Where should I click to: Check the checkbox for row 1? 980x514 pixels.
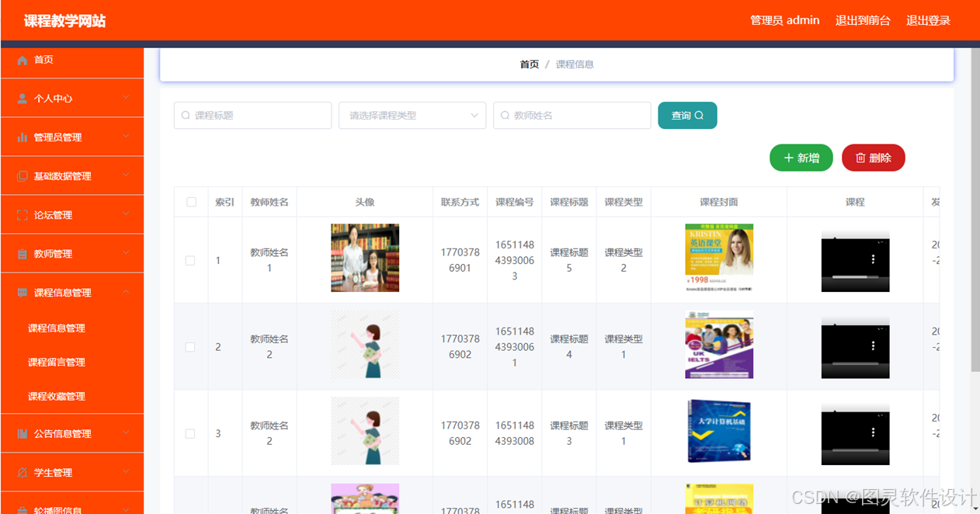pos(190,260)
